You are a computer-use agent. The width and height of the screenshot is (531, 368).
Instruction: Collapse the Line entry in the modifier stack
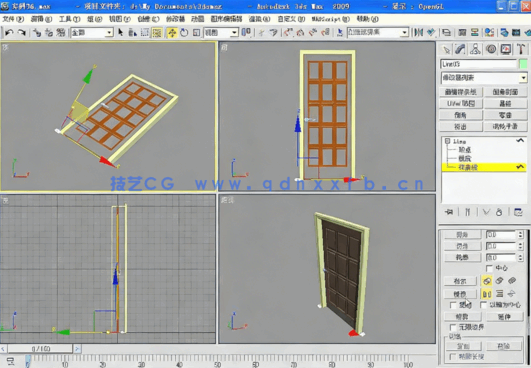click(448, 141)
